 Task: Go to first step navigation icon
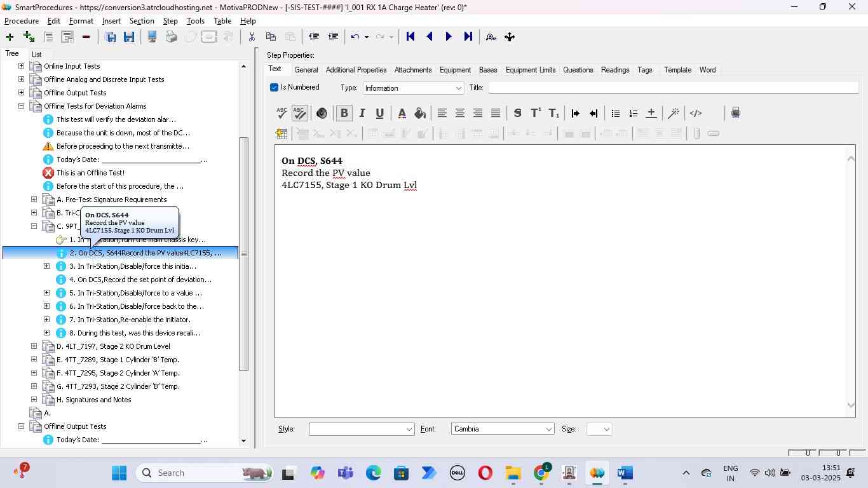(x=410, y=37)
